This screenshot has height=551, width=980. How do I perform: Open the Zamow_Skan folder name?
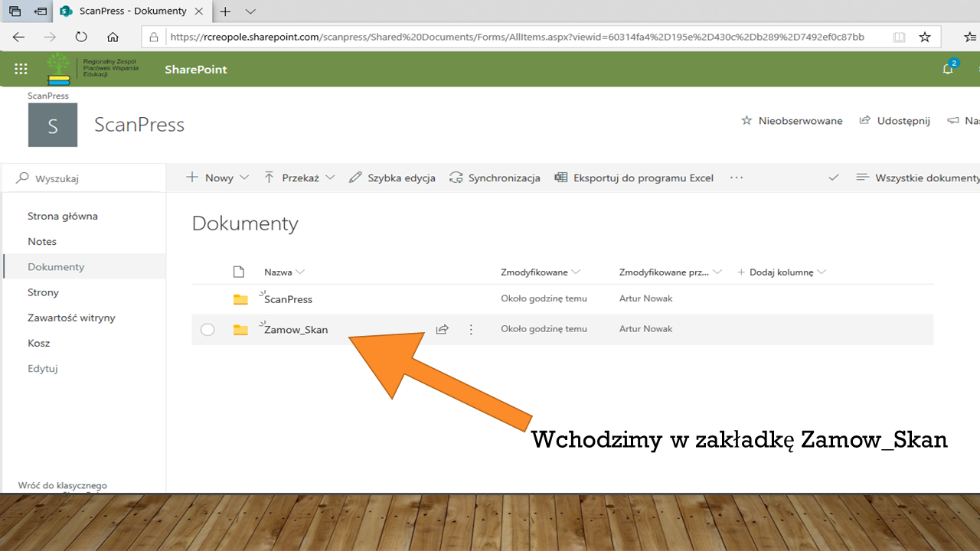[x=296, y=330]
